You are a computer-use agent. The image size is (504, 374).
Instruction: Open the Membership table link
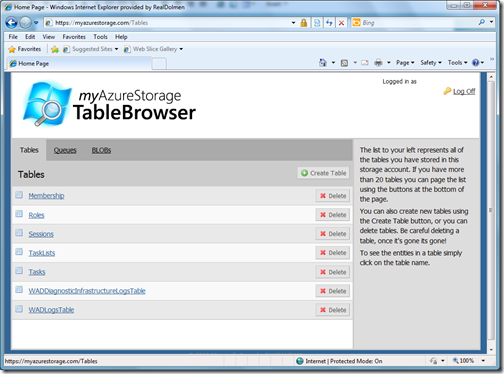click(46, 196)
